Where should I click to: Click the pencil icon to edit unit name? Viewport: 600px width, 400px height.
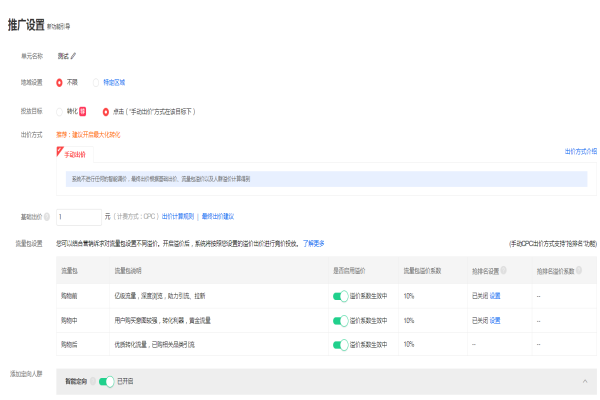[73, 56]
